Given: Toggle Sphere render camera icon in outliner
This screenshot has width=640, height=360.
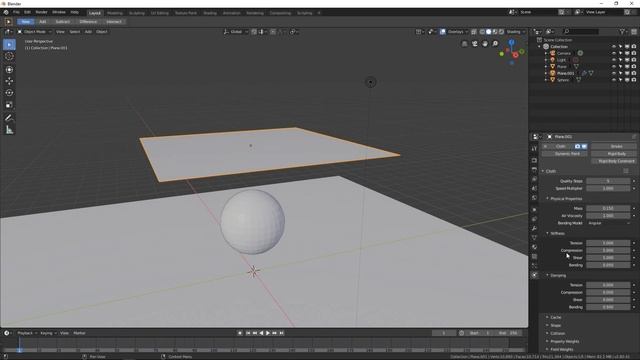Looking at the screenshot, I should click(x=634, y=80).
